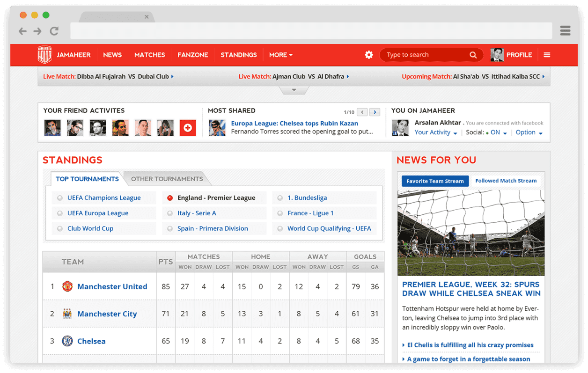
Task: Go forward with browser forward arrow
Action: (37, 31)
